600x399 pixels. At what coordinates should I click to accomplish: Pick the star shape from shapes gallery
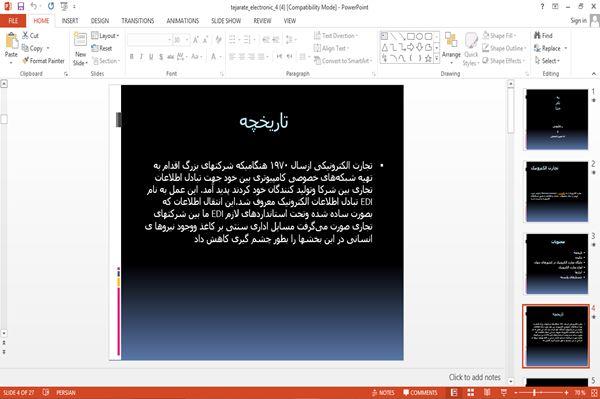click(x=428, y=59)
